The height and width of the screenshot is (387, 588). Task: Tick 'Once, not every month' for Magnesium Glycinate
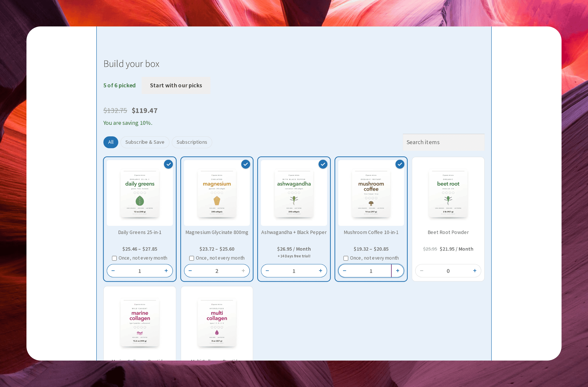192,258
